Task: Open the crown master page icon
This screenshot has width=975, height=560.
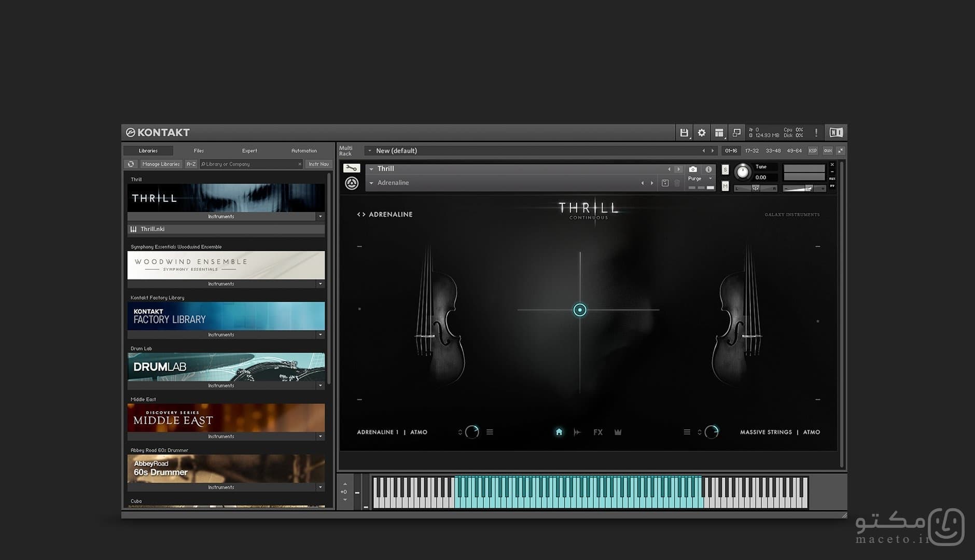Action: click(x=618, y=432)
